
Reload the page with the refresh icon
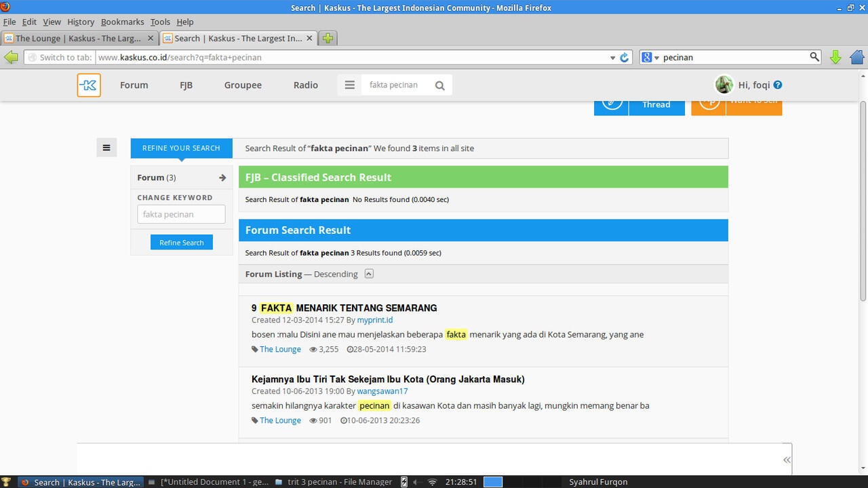point(625,58)
